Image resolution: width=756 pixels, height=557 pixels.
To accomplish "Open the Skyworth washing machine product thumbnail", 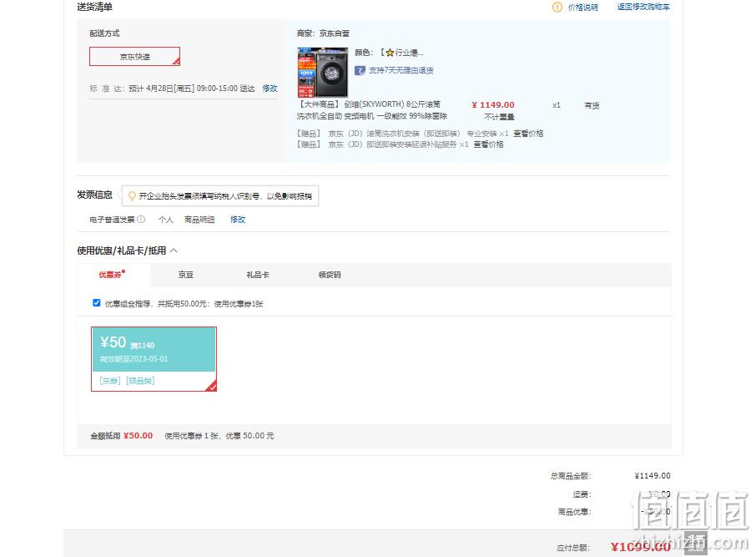I will pos(323,73).
